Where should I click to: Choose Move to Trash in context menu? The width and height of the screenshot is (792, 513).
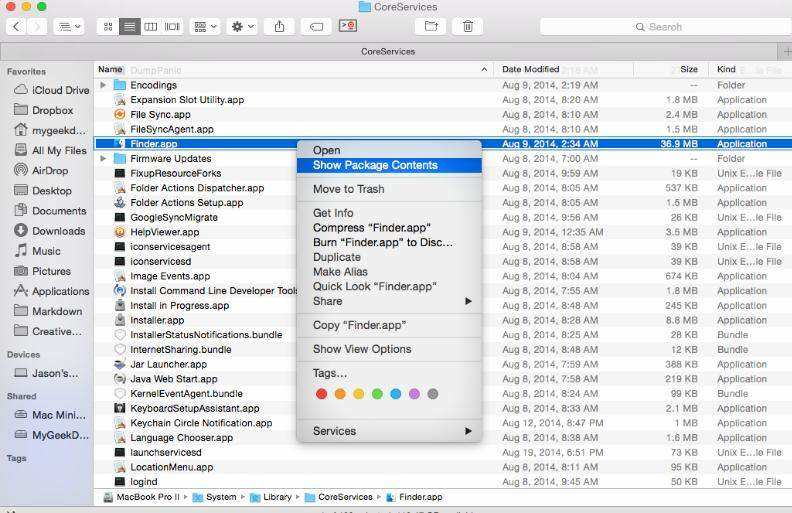coord(389,189)
